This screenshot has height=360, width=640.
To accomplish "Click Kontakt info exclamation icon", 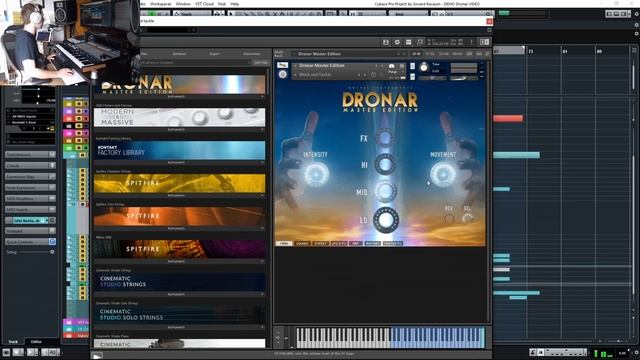I will point(471,42).
